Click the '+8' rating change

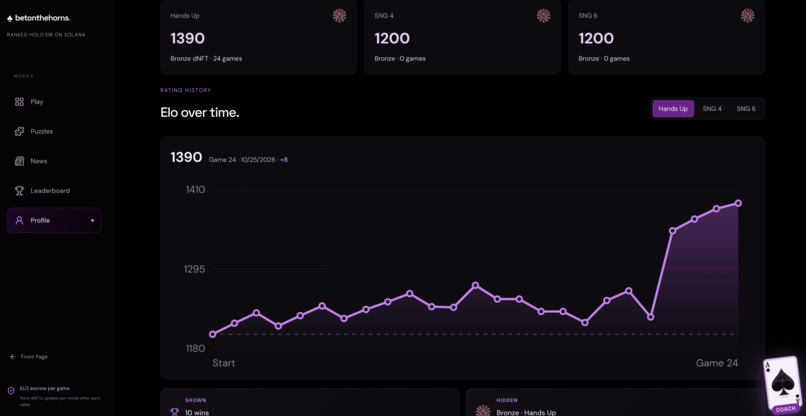[x=284, y=160]
